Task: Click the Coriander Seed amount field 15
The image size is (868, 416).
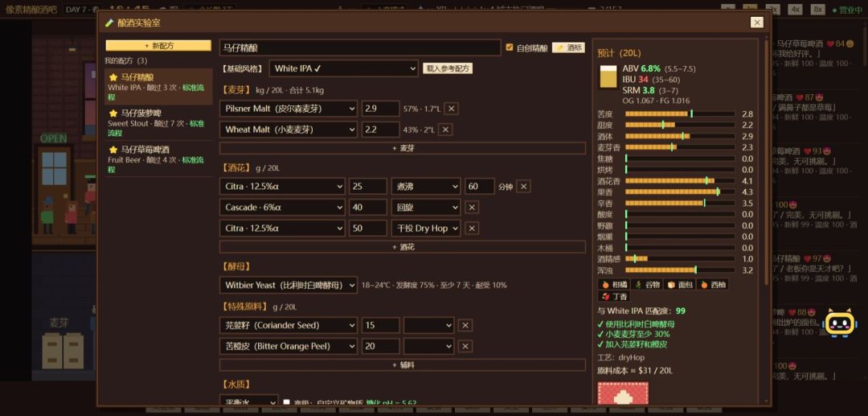Action: click(380, 325)
